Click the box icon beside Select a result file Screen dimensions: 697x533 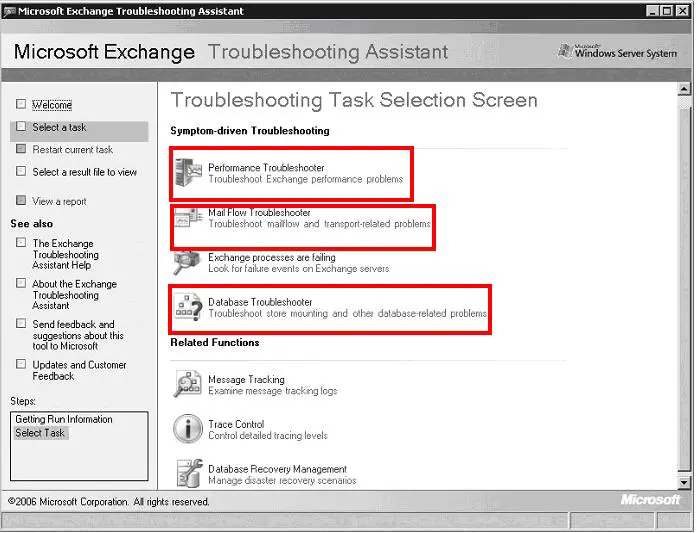coord(21,171)
